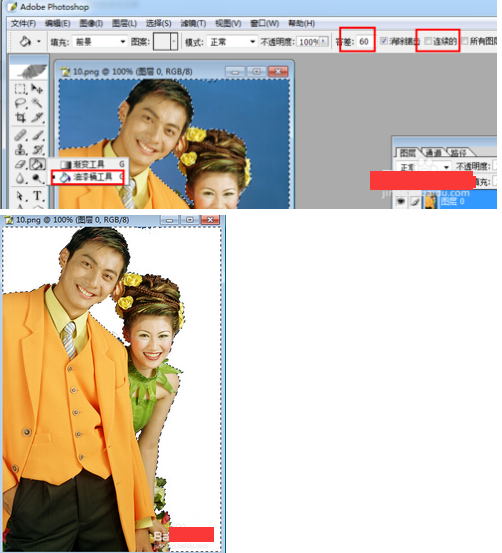Click the file icon of the blue-background 10.png window

(65, 72)
